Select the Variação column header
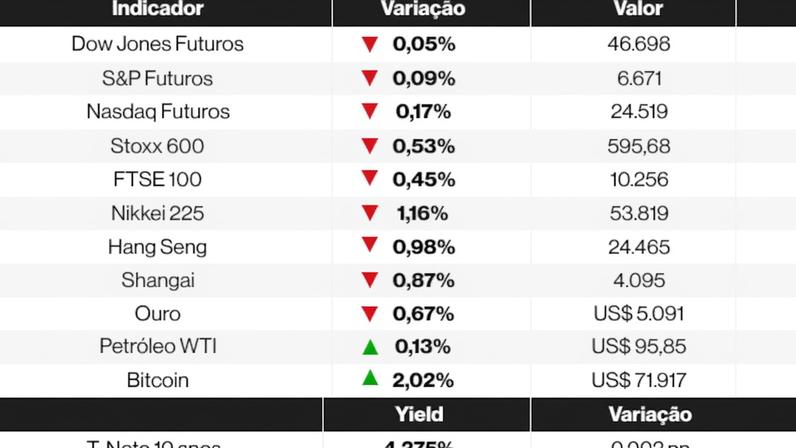Screen dimensions: 796x448 click(423, 10)
